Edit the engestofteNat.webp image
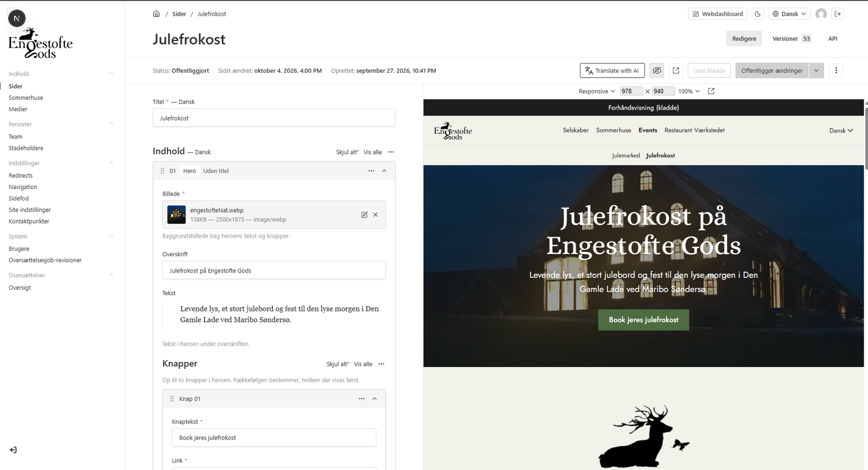 pos(364,215)
